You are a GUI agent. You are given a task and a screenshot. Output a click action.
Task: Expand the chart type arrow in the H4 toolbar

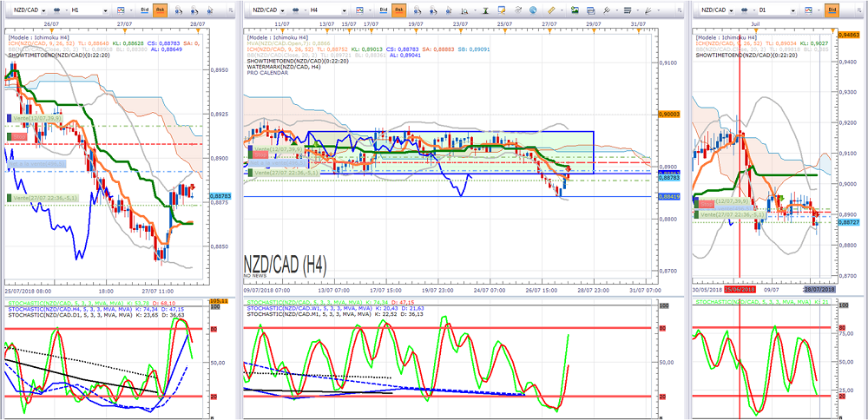coord(370,10)
